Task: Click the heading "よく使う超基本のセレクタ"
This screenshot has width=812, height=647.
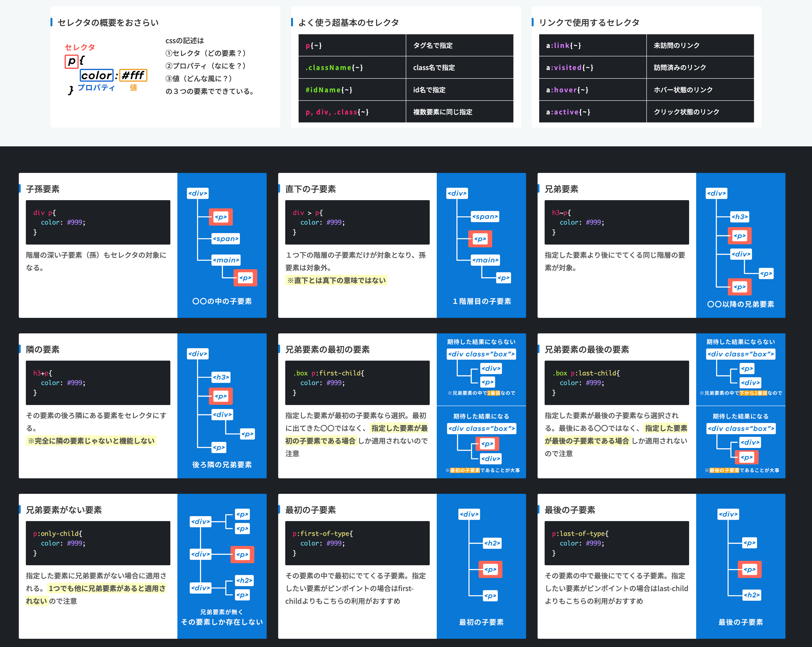Action: [x=348, y=23]
